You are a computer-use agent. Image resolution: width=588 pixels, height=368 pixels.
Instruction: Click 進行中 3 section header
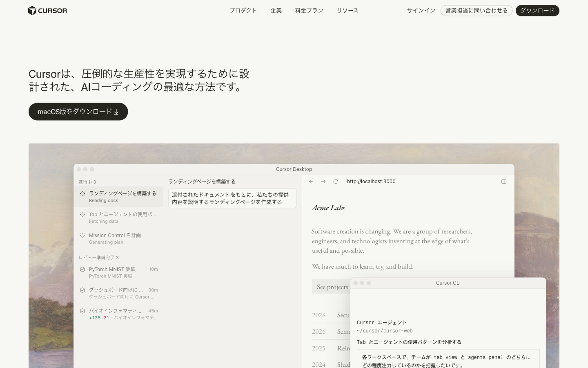pyautogui.click(x=87, y=182)
